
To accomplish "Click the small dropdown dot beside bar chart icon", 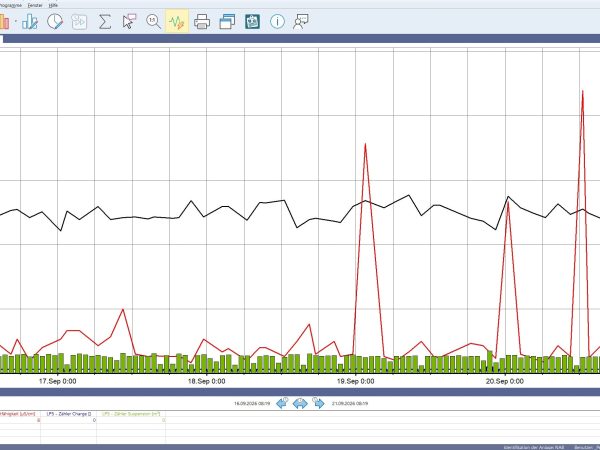I will point(16,21).
